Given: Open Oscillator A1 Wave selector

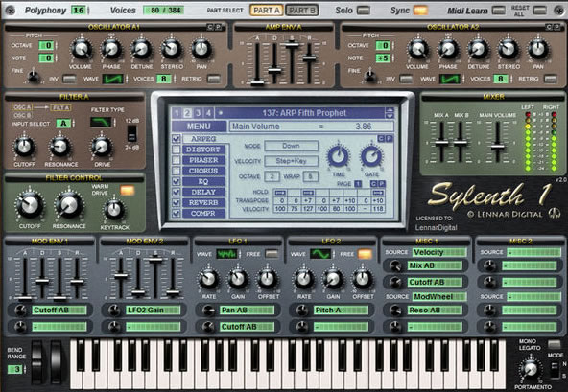Looking at the screenshot, I should (x=113, y=79).
